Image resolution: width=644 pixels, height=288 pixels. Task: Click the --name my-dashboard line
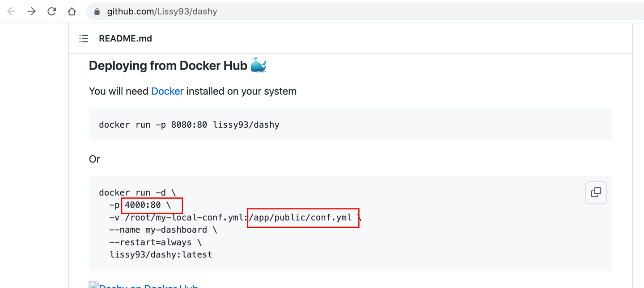[x=163, y=230]
